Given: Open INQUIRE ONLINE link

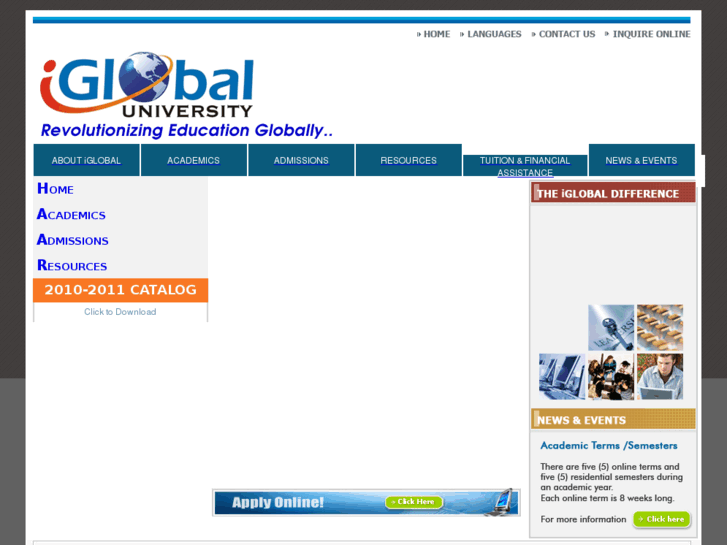Looking at the screenshot, I should (x=651, y=34).
